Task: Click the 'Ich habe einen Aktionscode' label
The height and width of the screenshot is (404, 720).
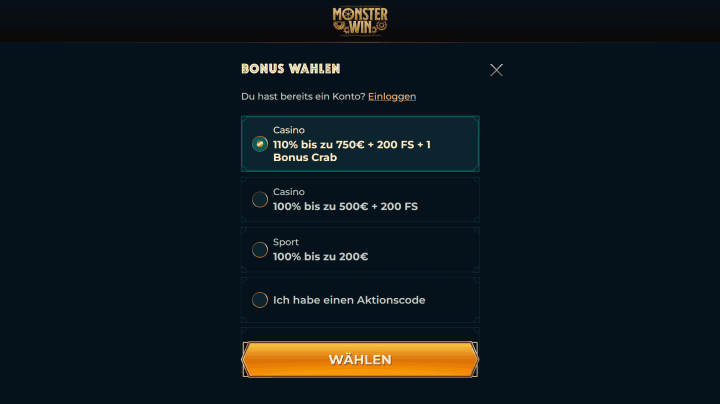Action: point(349,300)
